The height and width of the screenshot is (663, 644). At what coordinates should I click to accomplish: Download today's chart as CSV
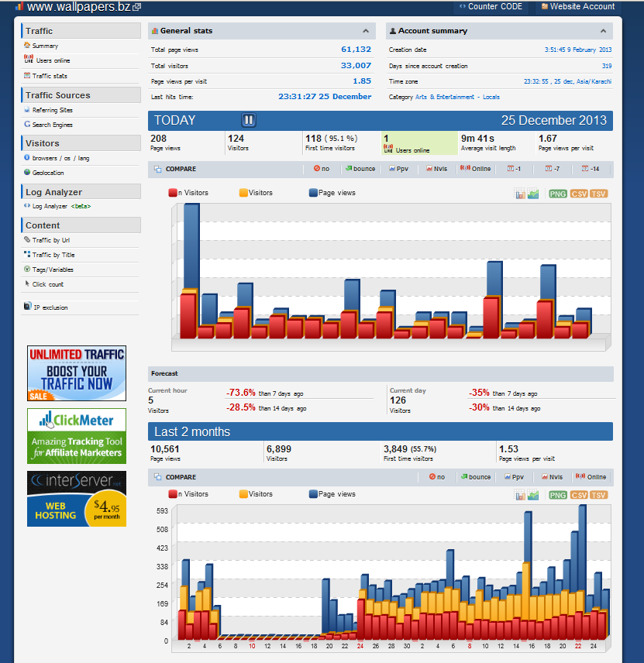coord(578,194)
